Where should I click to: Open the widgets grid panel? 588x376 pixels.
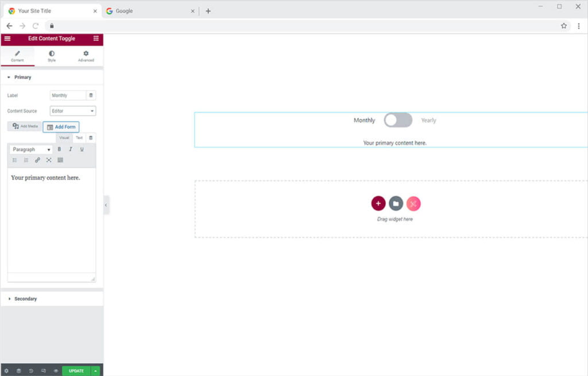pos(96,38)
